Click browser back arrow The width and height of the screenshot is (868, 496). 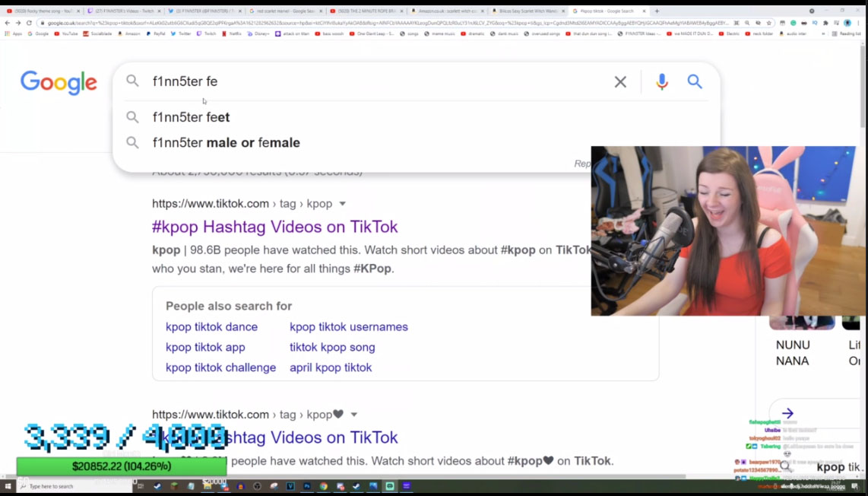pos(7,23)
